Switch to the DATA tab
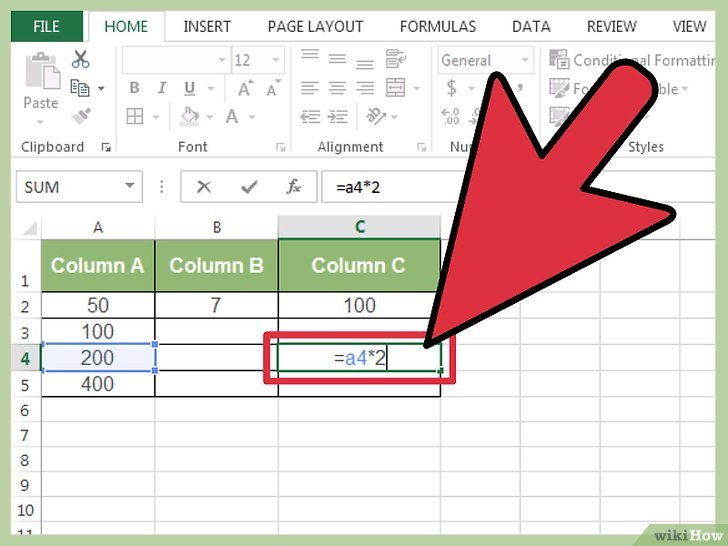 531,26
